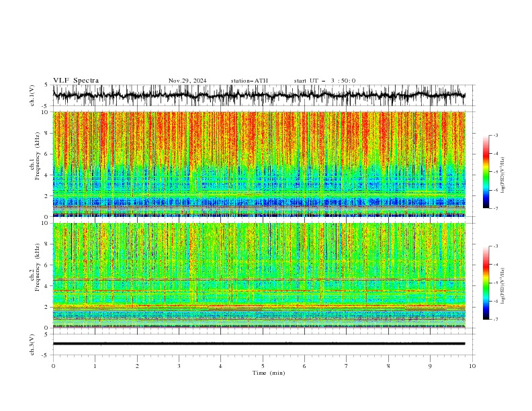Click time axis tick label "3"
This screenshot has height=411, width=532.
[x=179, y=366]
